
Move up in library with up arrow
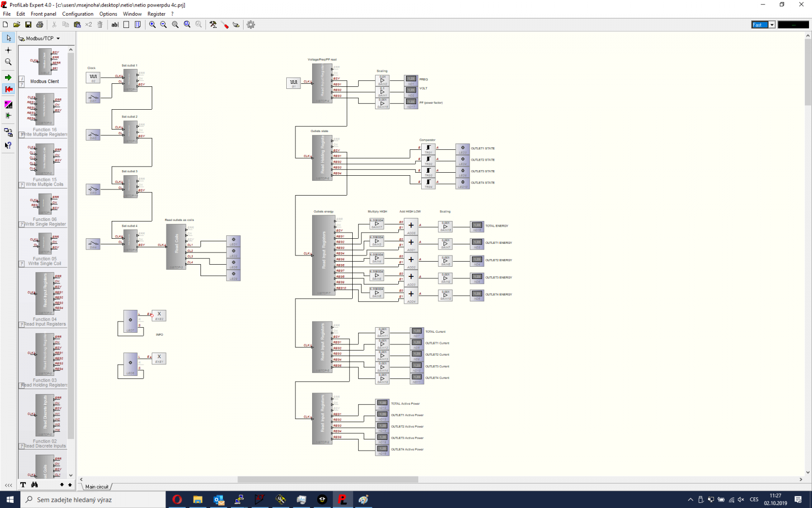point(70,485)
